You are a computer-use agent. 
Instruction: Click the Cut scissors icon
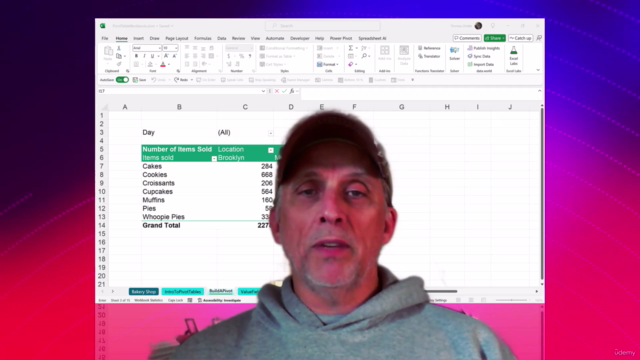point(119,48)
